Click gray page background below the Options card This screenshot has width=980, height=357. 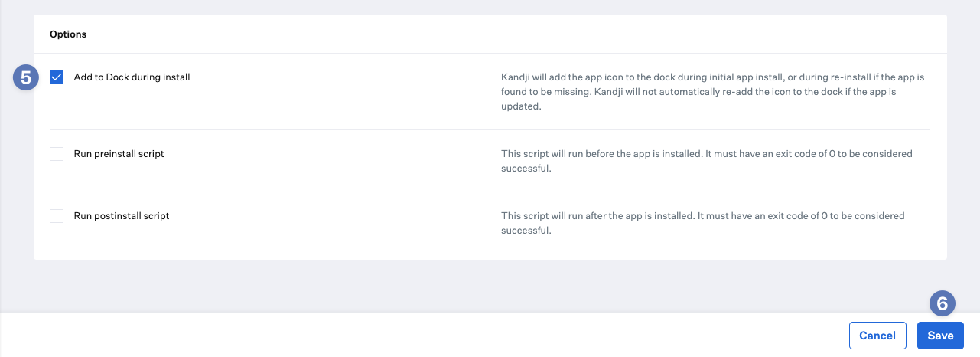[x=490, y=285]
